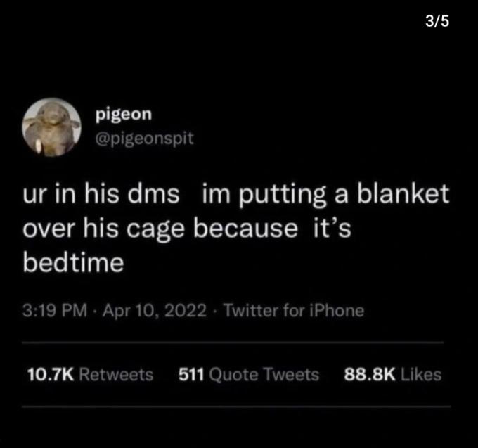This screenshot has height=448, width=478.
Task: Click the Quote Tweets label text
Action: [264, 375]
